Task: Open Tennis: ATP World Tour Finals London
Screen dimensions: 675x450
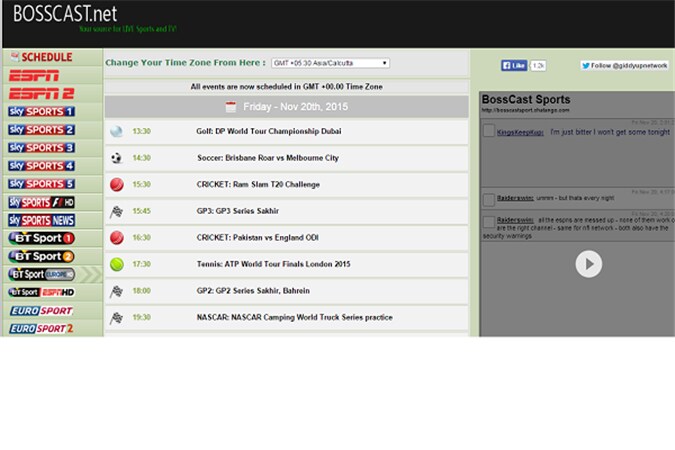Action: (273, 264)
